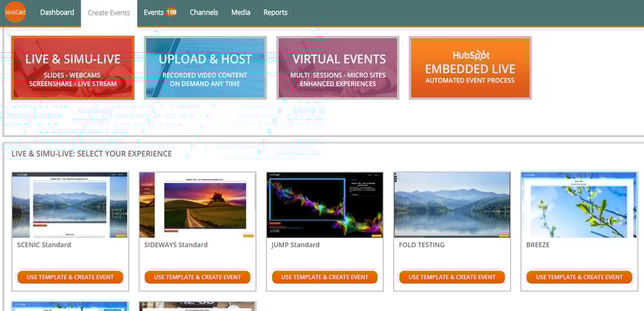The image size is (644, 311).
Task: Open the JUMP Standard template thumbnail
Action: click(325, 205)
